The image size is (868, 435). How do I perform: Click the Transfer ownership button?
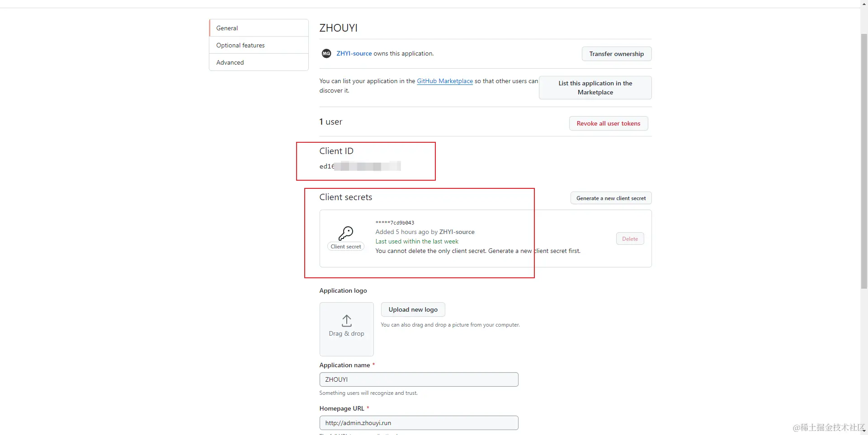[x=616, y=54]
